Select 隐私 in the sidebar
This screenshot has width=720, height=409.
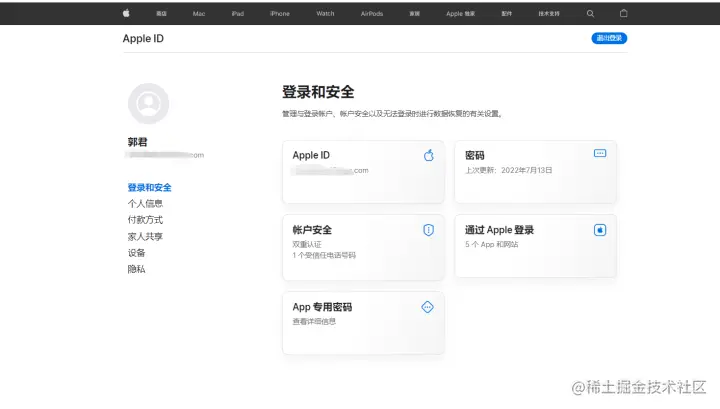point(136,269)
